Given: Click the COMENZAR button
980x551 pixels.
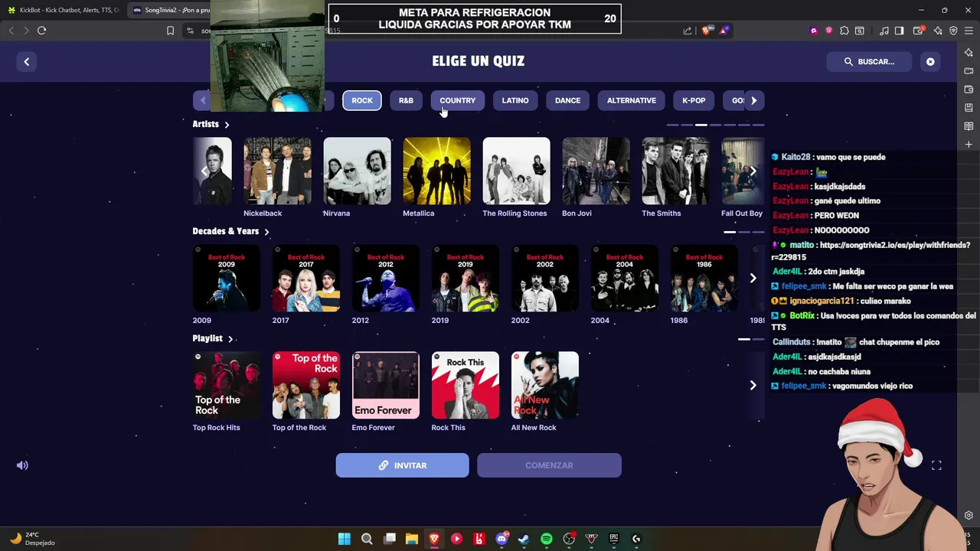Looking at the screenshot, I should pos(549,465).
